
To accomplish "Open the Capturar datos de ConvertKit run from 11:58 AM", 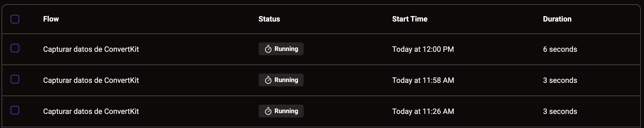I will (91, 80).
